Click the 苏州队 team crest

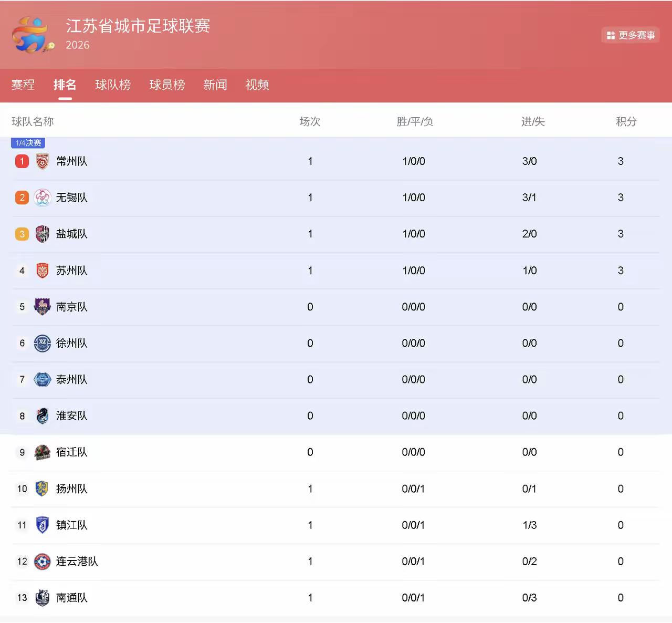pos(43,271)
